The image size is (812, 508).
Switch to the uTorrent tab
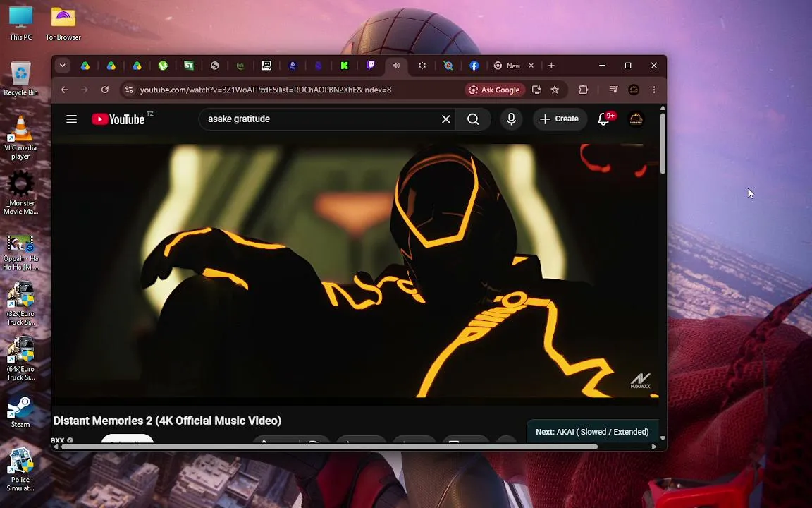tap(163, 66)
